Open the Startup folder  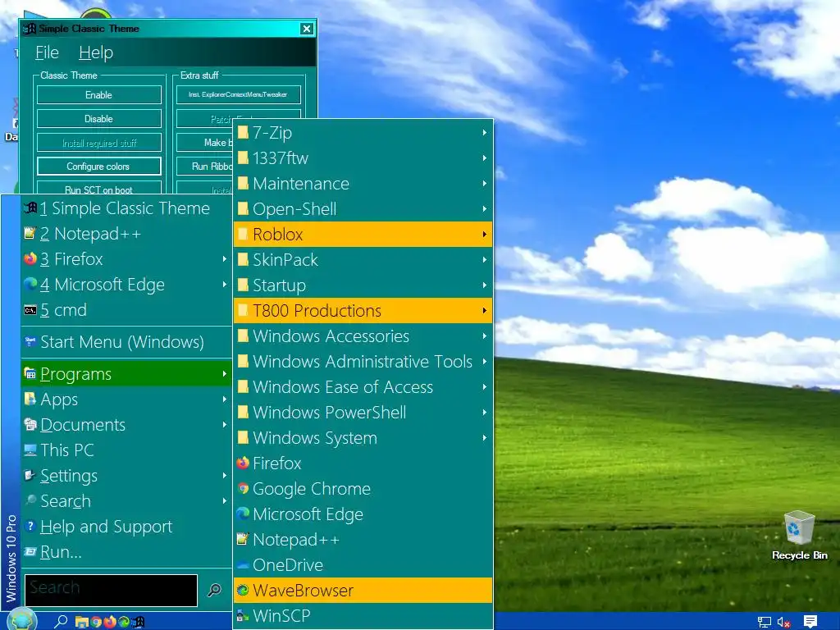pos(363,285)
